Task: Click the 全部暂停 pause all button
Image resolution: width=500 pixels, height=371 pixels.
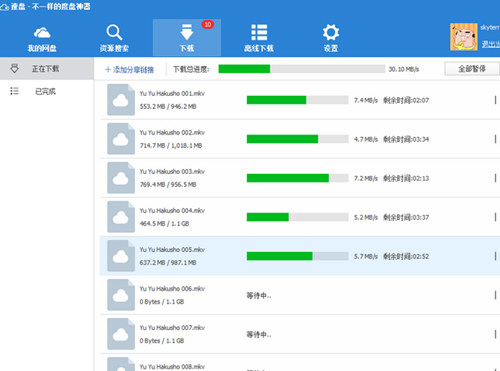Action: click(x=472, y=69)
